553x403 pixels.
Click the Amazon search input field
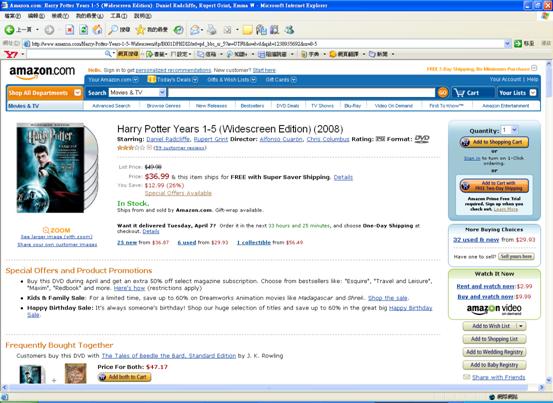[x=302, y=93]
